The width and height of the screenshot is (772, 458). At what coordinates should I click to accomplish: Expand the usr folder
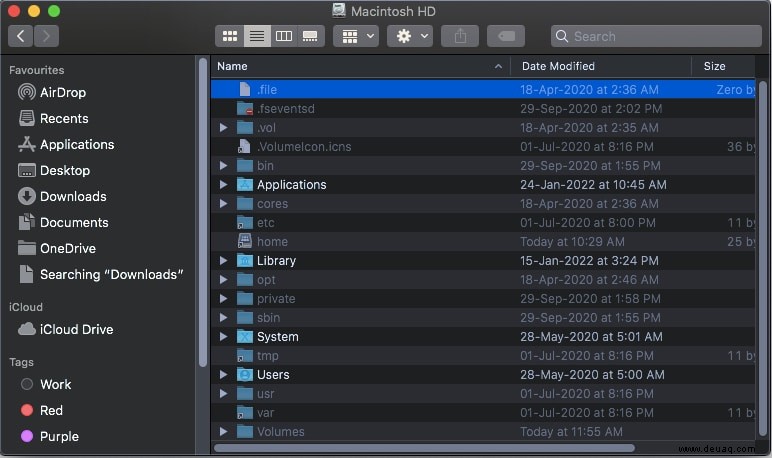click(224, 393)
